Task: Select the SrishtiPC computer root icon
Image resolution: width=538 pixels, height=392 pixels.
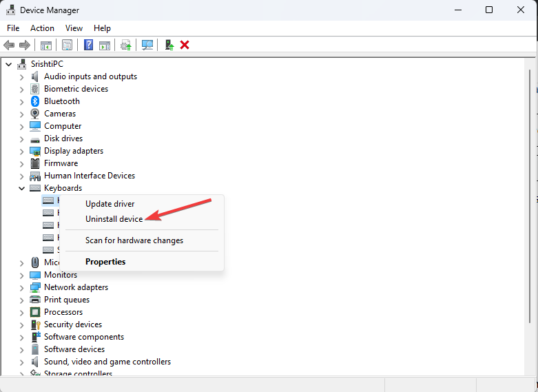Action: tap(22, 64)
